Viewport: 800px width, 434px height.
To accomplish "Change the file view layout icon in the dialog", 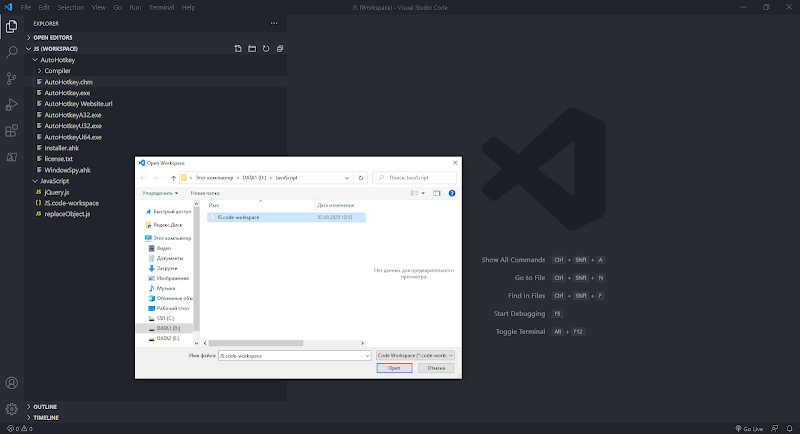I will click(x=414, y=193).
